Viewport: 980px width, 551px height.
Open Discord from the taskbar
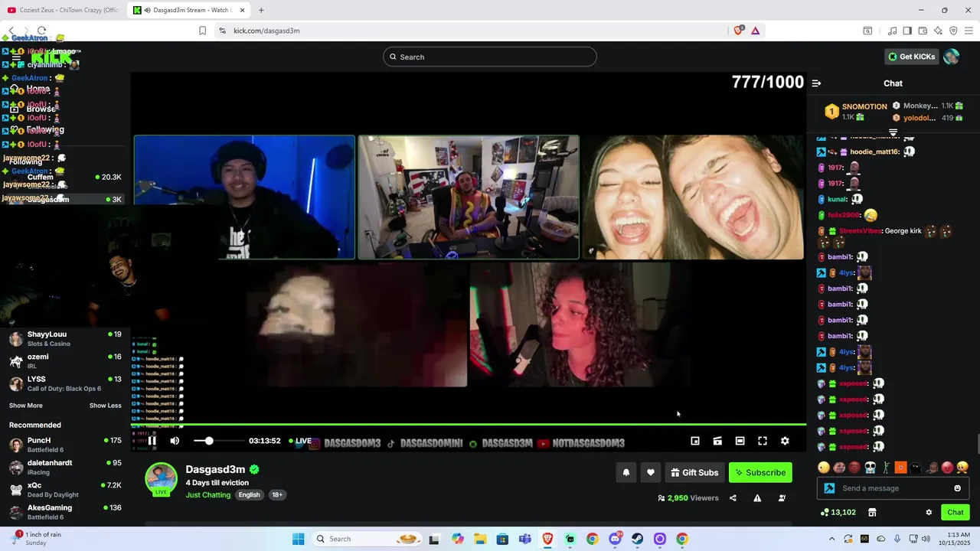click(x=615, y=539)
